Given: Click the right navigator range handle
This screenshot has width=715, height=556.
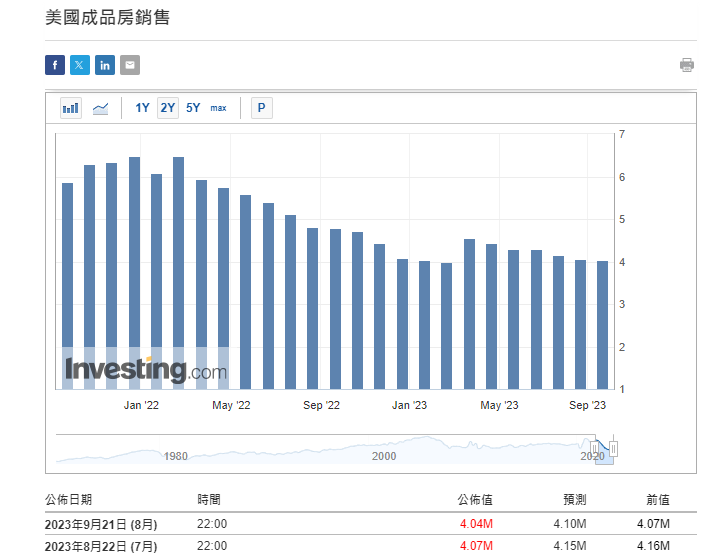Looking at the screenshot, I should [x=614, y=449].
